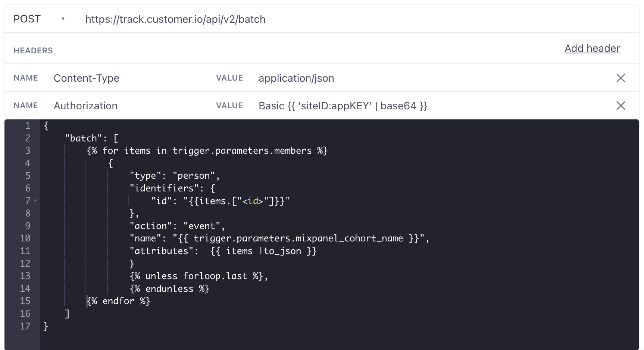
Task: Edit the Basic base64 authorization value
Action: point(343,106)
